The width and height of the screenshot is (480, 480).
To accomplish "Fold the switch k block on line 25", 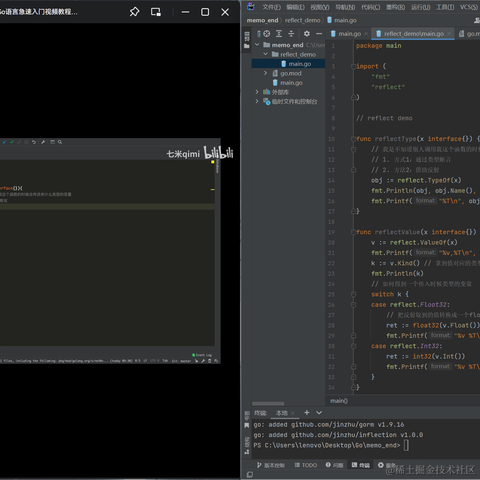I will coord(353,294).
